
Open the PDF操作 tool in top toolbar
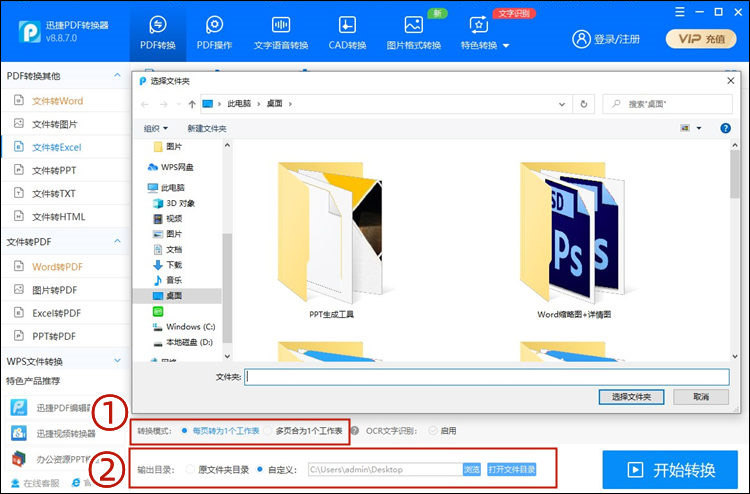(214, 31)
